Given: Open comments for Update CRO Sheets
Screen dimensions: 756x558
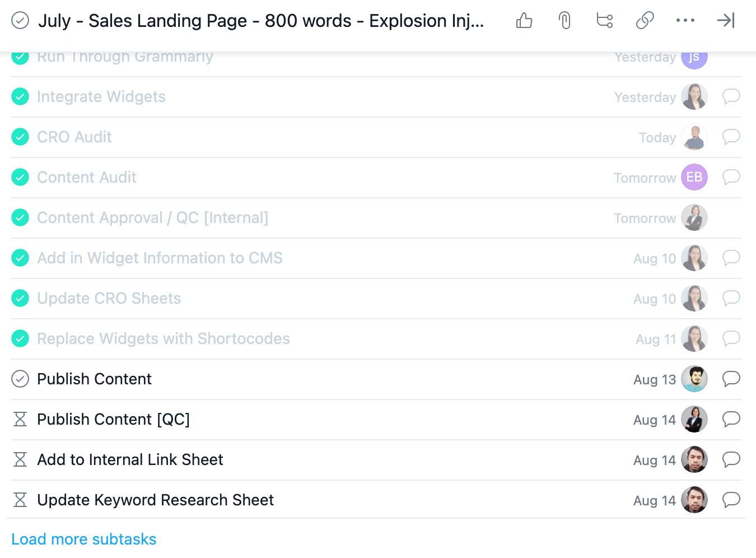Looking at the screenshot, I should 731,299.
